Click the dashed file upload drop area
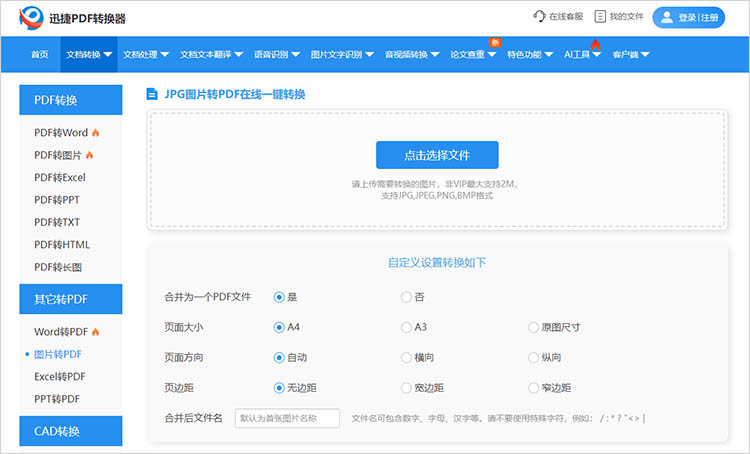750x454 pixels. click(437, 170)
